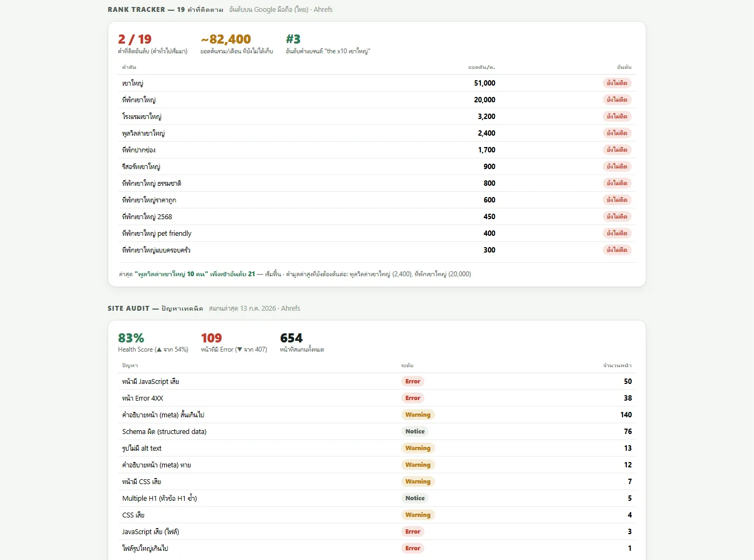The image size is (754, 560).
Task: Select the keyword "ที่พักปากช่อง"
Action: tap(138, 150)
